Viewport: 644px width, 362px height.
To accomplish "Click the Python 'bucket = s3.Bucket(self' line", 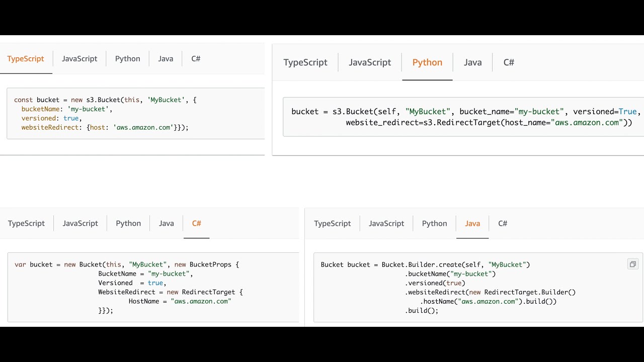I will [x=466, y=112].
